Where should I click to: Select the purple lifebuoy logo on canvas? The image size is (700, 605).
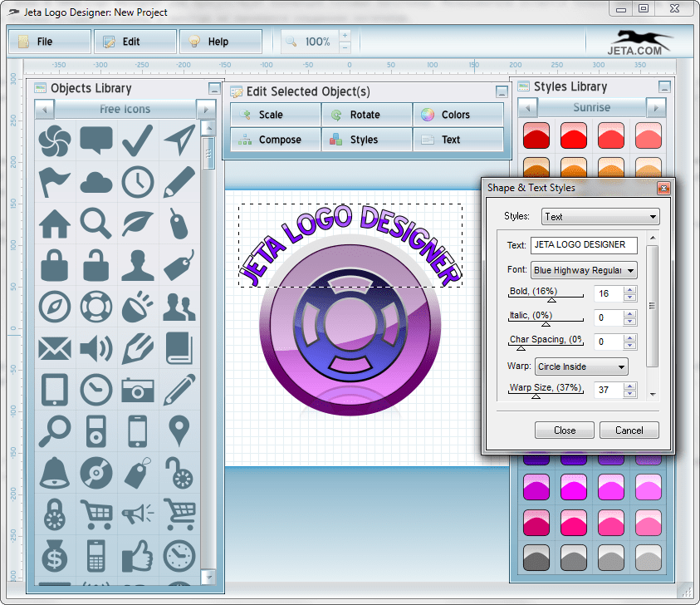pyautogui.click(x=350, y=324)
